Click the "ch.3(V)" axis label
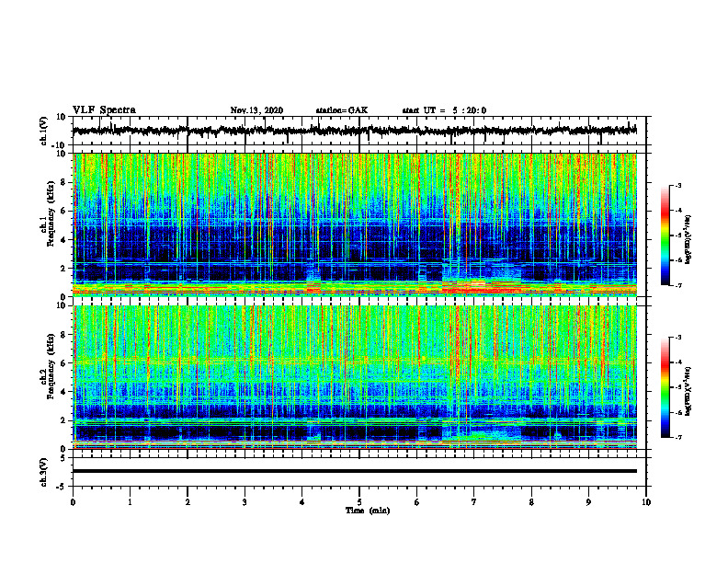This screenshot has width=728, height=563. [x=44, y=473]
